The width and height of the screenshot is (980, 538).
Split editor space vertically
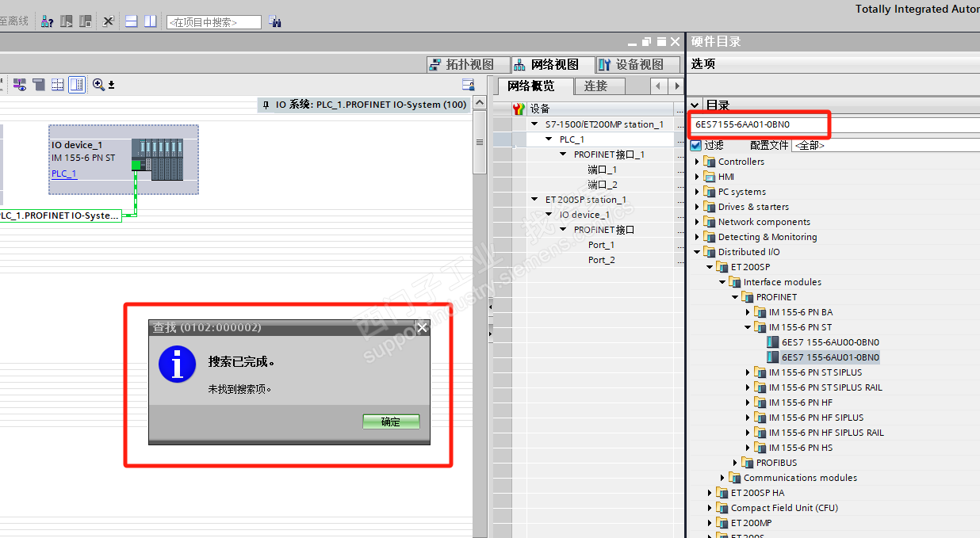pos(150,21)
